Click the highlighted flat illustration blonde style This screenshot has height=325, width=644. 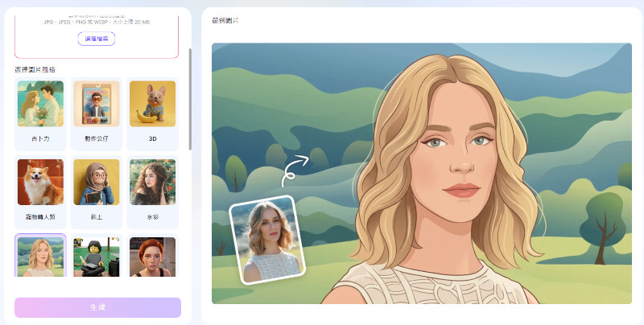click(x=40, y=257)
